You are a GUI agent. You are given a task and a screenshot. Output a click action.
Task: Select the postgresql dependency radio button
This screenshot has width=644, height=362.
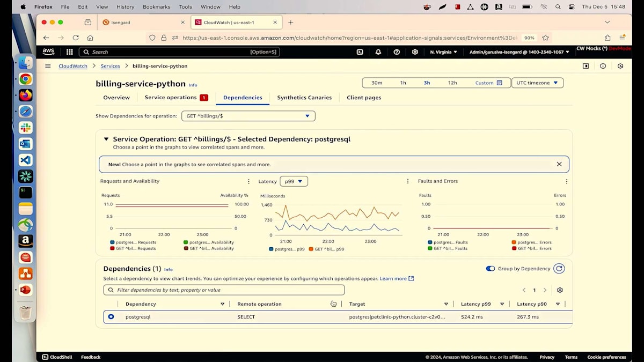click(x=111, y=317)
